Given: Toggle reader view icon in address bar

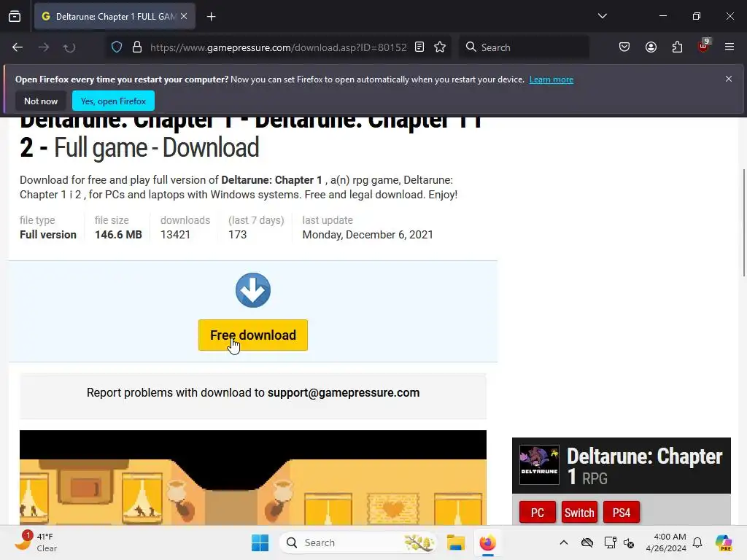Looking at the screenshot, I should click(x=419, y=47).
